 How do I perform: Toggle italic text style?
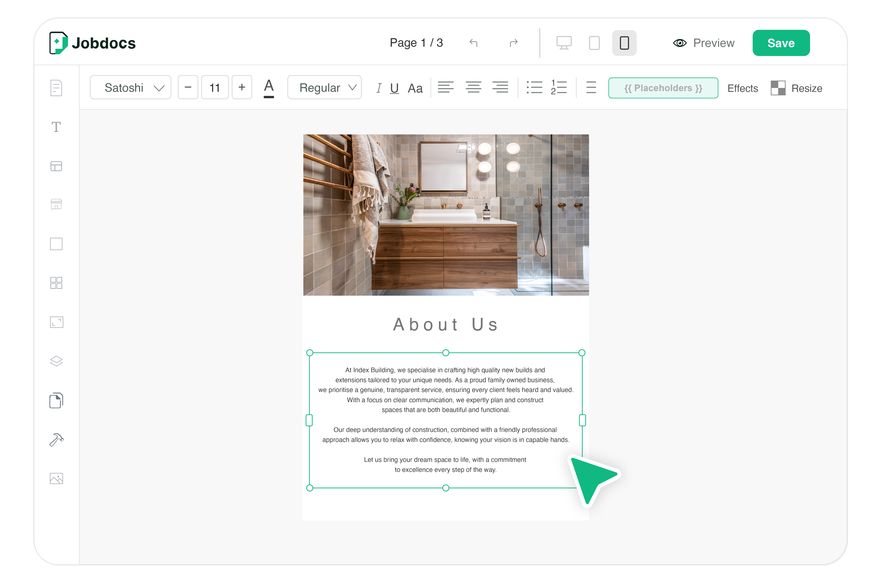[x=379, y=88]
